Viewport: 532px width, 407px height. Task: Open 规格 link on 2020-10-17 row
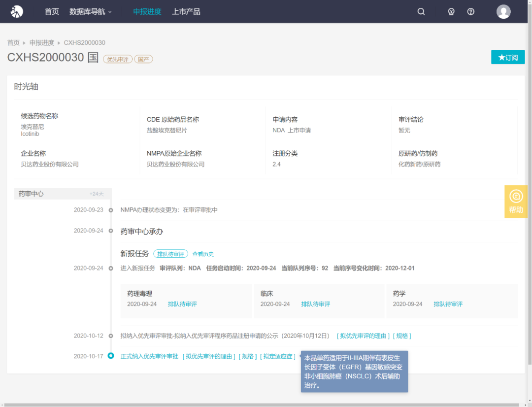[x=248, y=356]
